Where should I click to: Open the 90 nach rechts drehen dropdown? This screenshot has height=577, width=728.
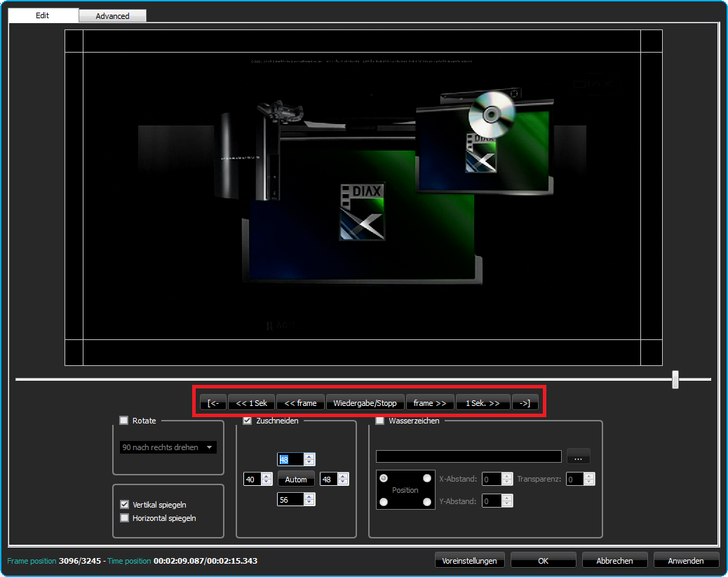168,447
